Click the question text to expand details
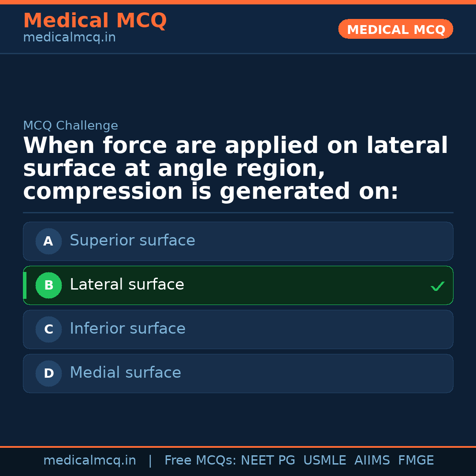 click(235, 168)
